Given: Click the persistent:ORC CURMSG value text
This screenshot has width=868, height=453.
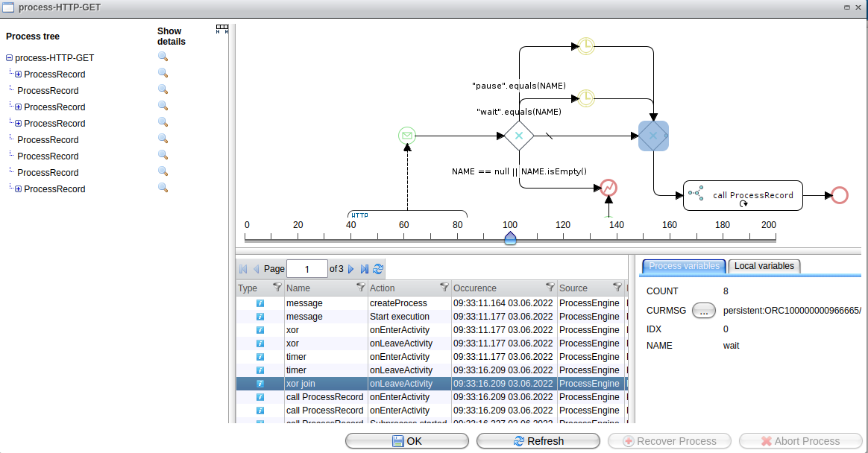Looking at the screenshot, I should pos(792,311).
